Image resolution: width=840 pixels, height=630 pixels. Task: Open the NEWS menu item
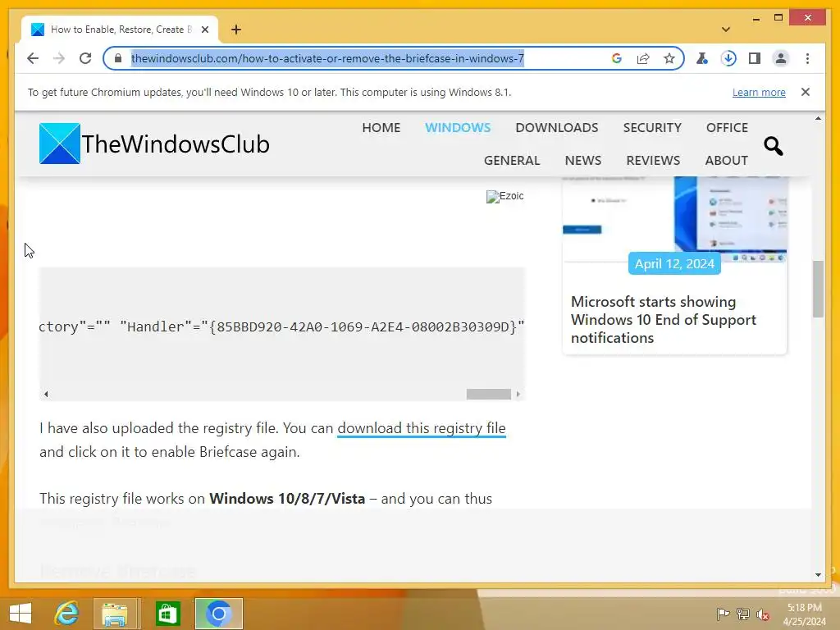[x=583, y=160]
